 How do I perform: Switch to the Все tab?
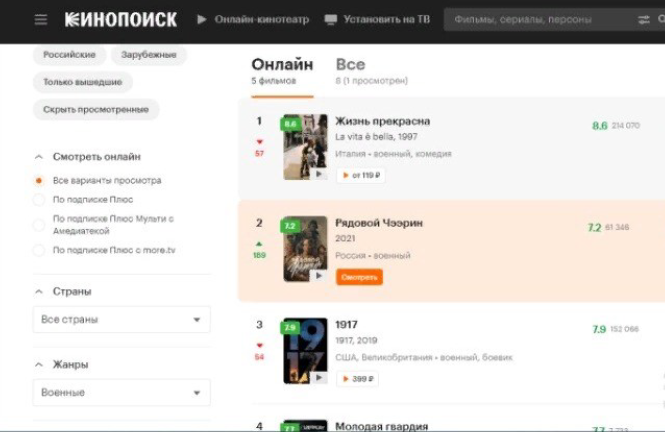click(x=350, y=64)
